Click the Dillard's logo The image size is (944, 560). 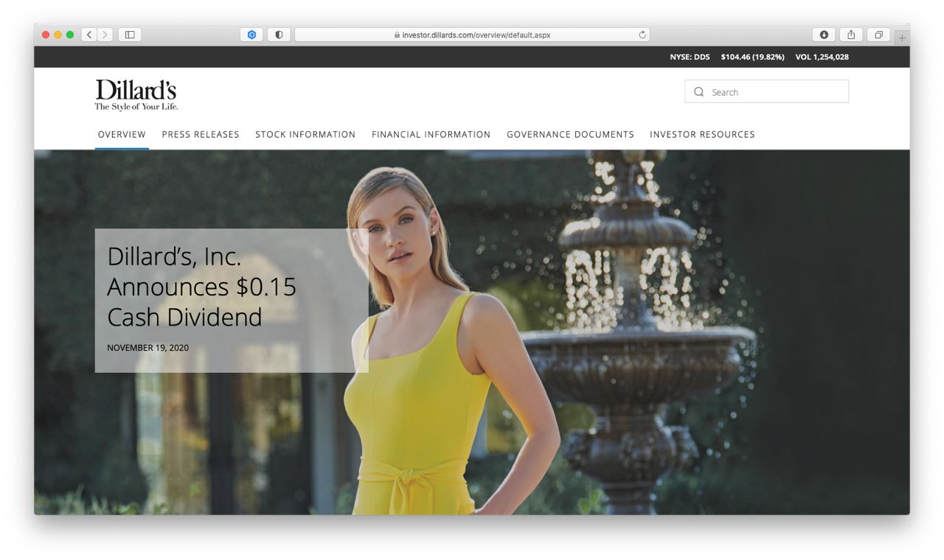pyautogui.click(x=136, y=95)
